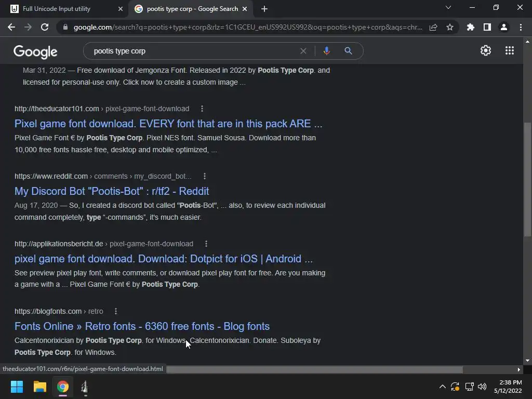Open the Chrome profile avatar
Viewport: 532px width, 399px height.
click(504, 27)
